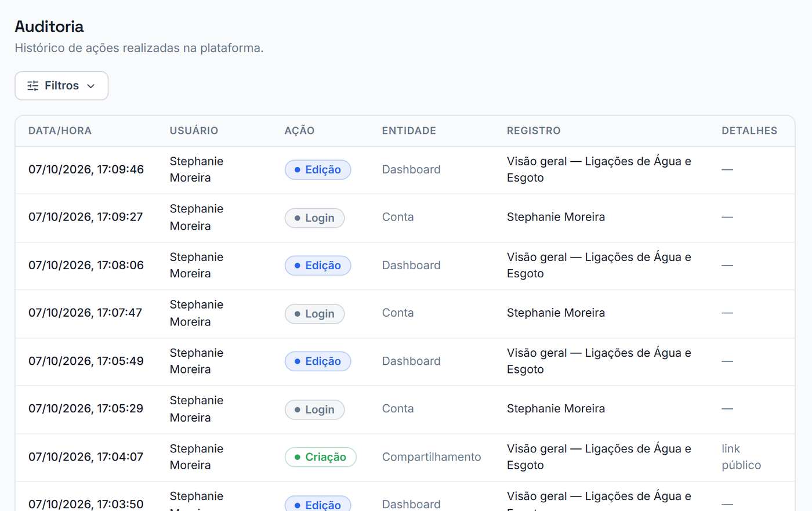Viewport: 812px width, 511px height.
Task: Select the timestamp 07/10/2026, 17:09:27
Action: 85,217
